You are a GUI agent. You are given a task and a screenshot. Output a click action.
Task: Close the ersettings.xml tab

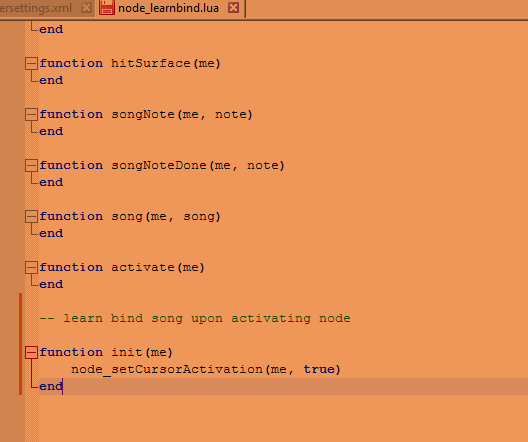pyautogui.click(x=86, y=7)
